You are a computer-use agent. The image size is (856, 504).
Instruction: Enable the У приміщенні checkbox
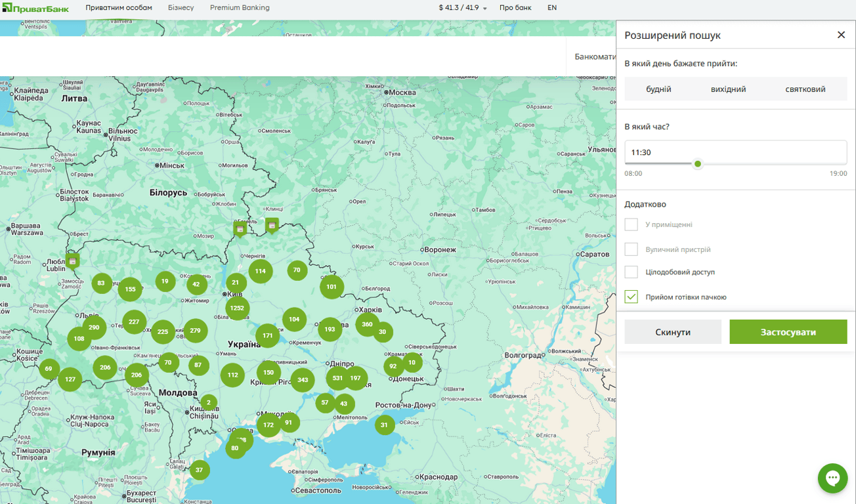[631, 224]
